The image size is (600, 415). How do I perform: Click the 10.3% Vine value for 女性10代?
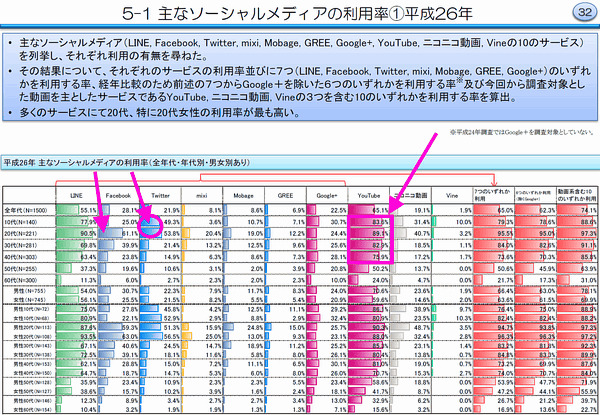(x=463, y=317)
